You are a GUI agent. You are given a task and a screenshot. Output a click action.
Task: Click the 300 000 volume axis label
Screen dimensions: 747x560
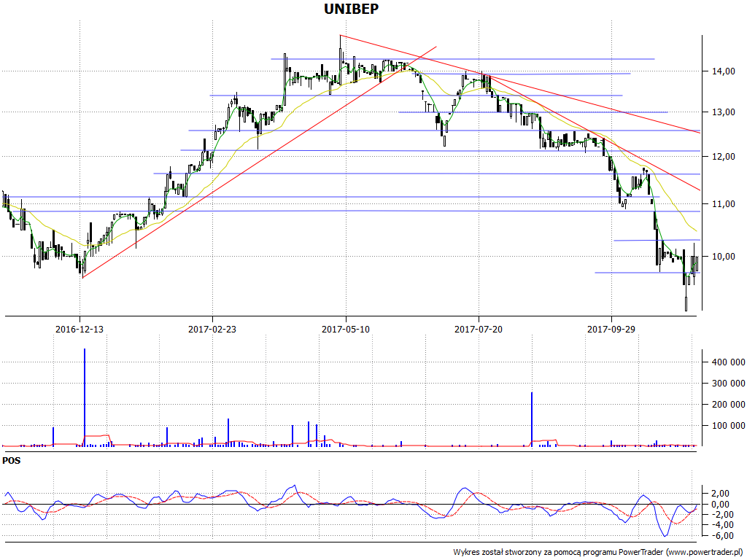tap(729, 384)
